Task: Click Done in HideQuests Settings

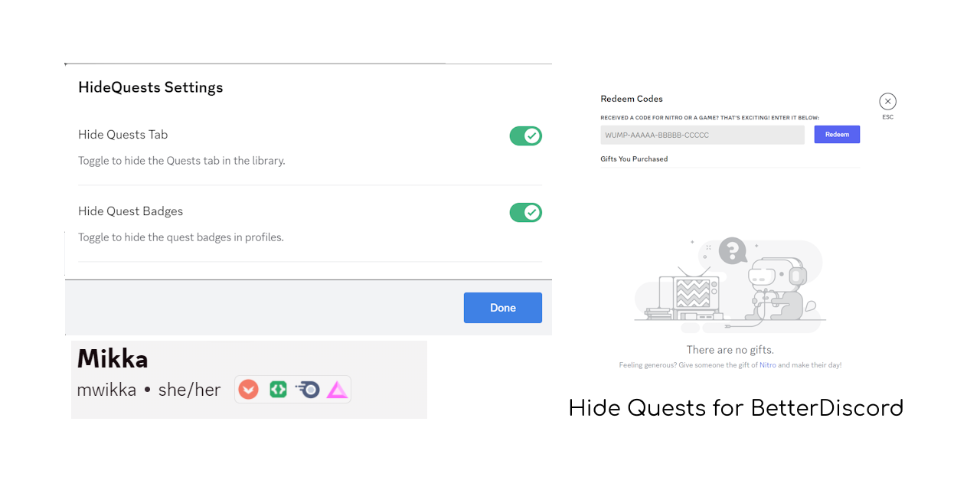Action: 503,308
